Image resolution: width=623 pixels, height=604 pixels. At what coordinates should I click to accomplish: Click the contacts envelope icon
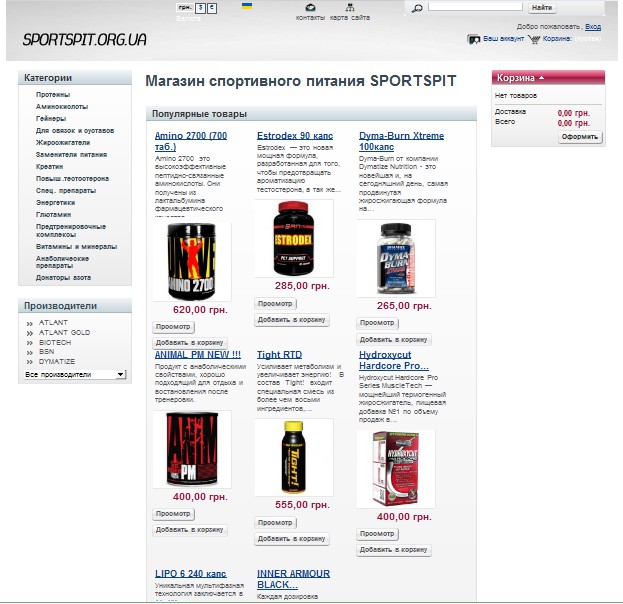(x=310, y=8)
